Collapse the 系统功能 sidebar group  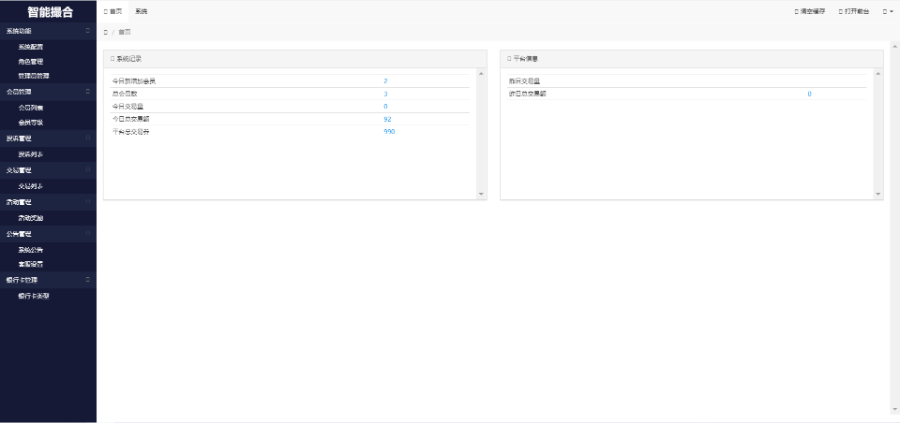pyautogui.click(x=88, y=31)
